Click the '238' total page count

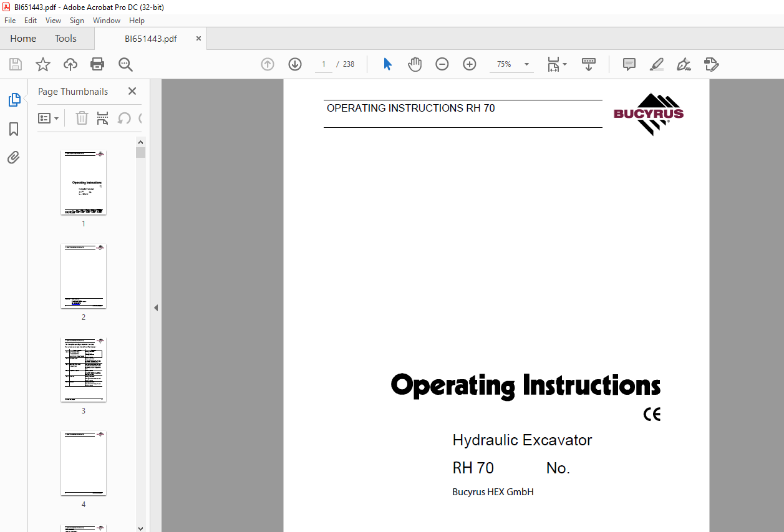coord(349,64)
